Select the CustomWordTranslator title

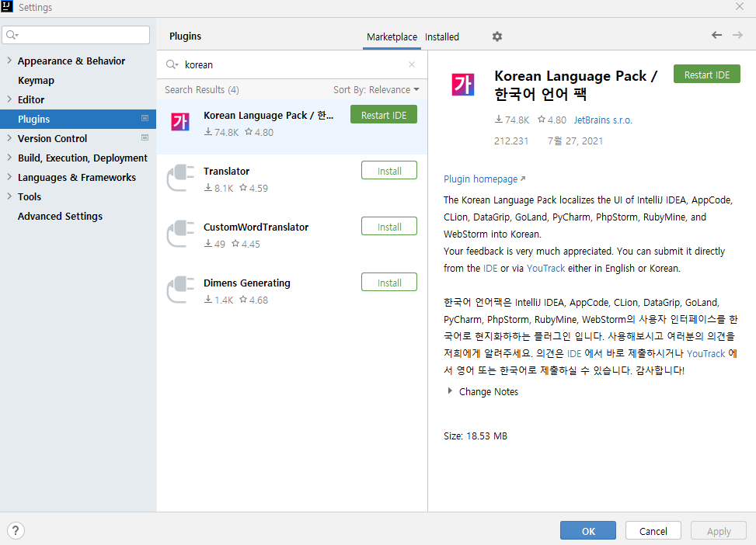[x=256, y=227]
